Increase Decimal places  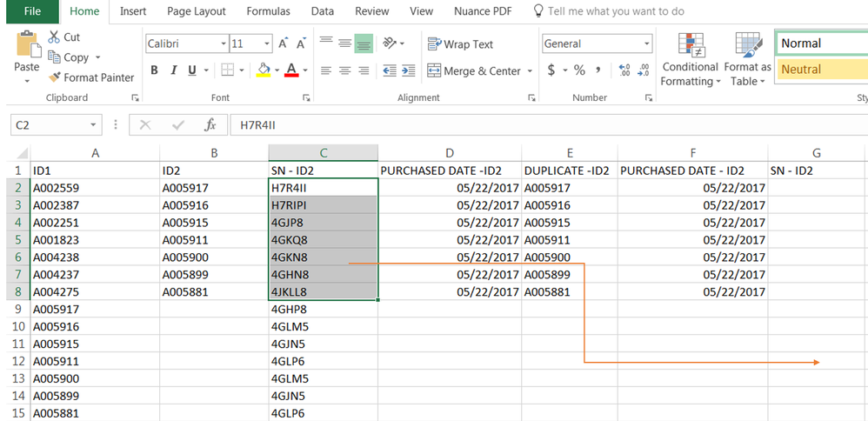tap(625, 70)
